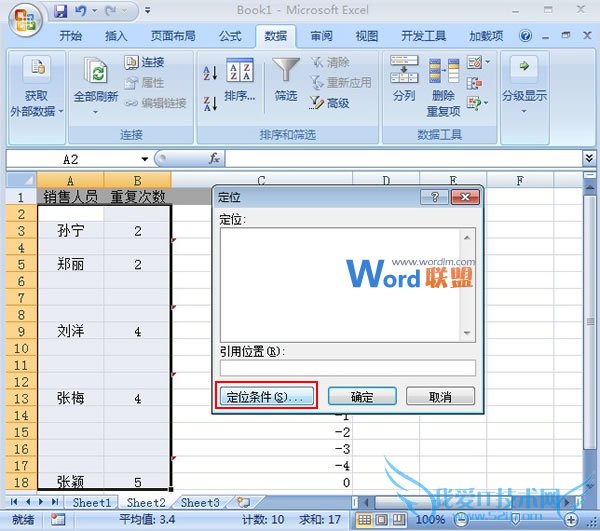Click what-if analysis icon

pyautogui.click(x=474, y=103)
